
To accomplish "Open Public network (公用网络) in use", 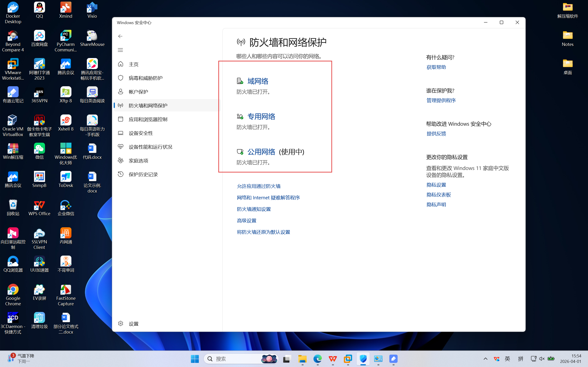I will 261,152.
